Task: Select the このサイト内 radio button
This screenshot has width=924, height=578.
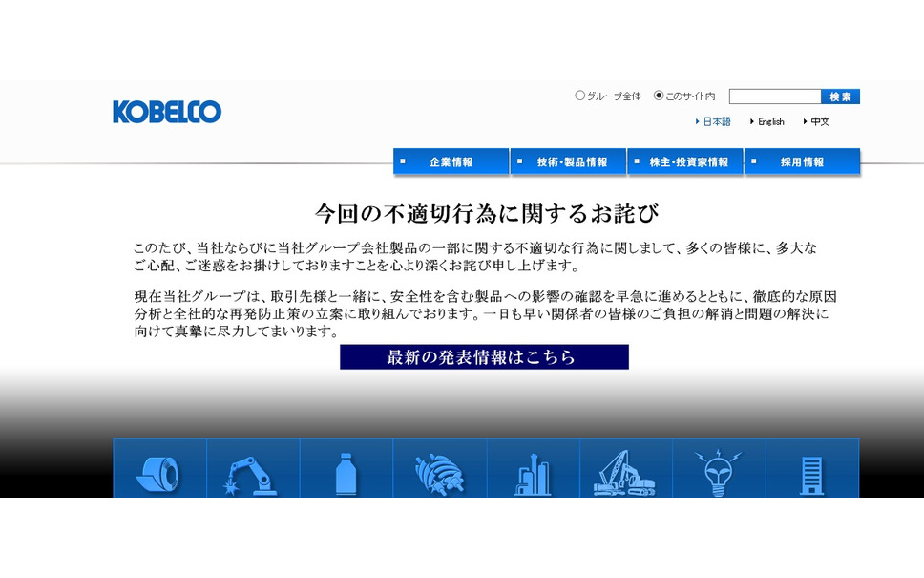Action: 659,96
